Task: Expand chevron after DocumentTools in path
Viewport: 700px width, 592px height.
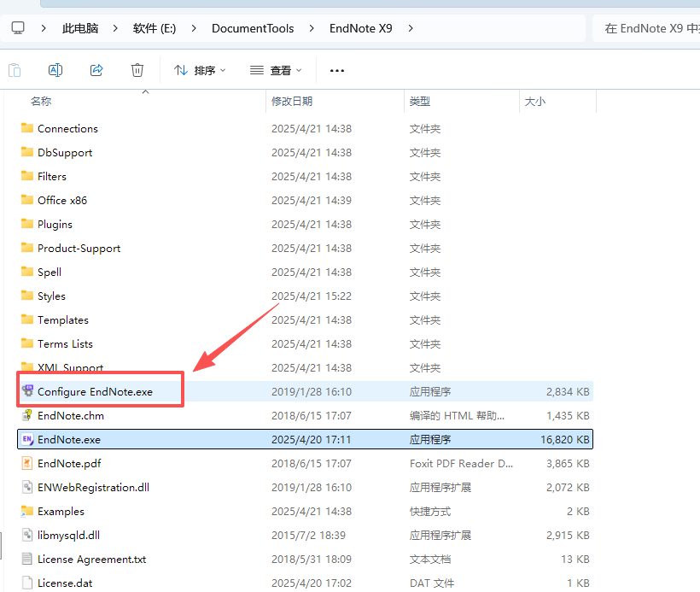Action: click(312, 28)
